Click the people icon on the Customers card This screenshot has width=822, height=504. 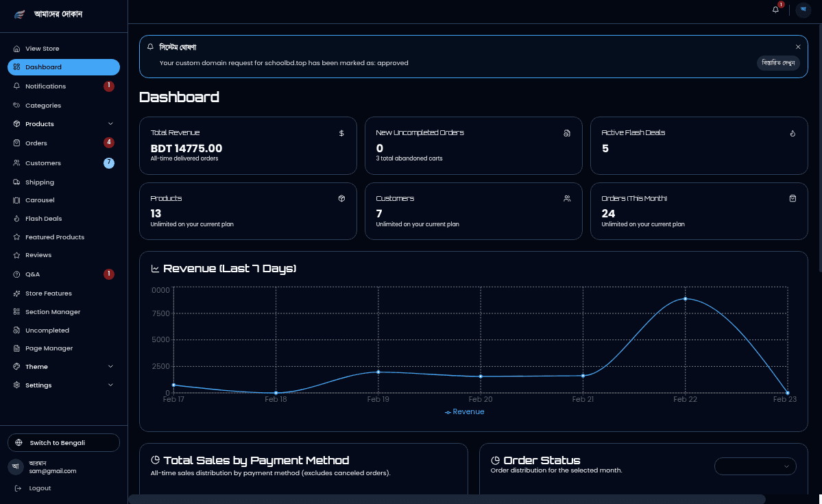[x=566, y=198]
